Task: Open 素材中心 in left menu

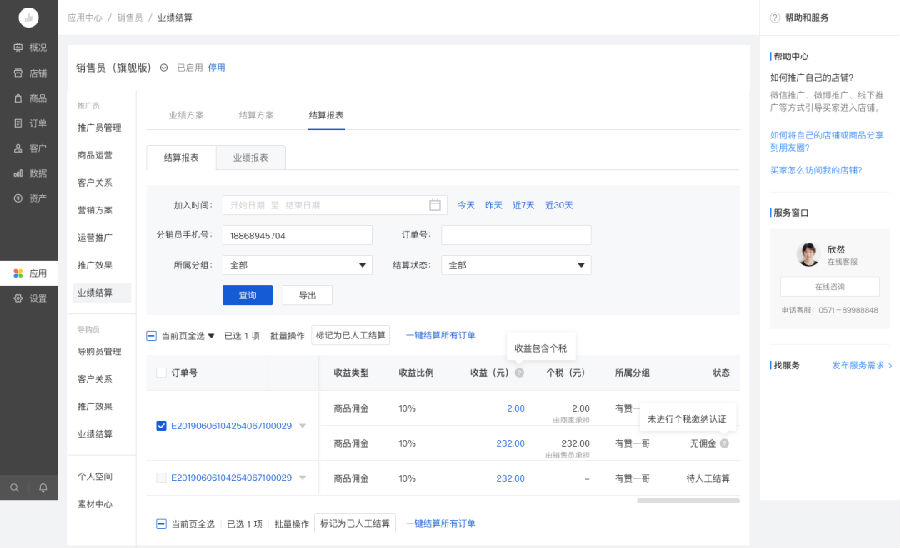Action: point(95,504)
